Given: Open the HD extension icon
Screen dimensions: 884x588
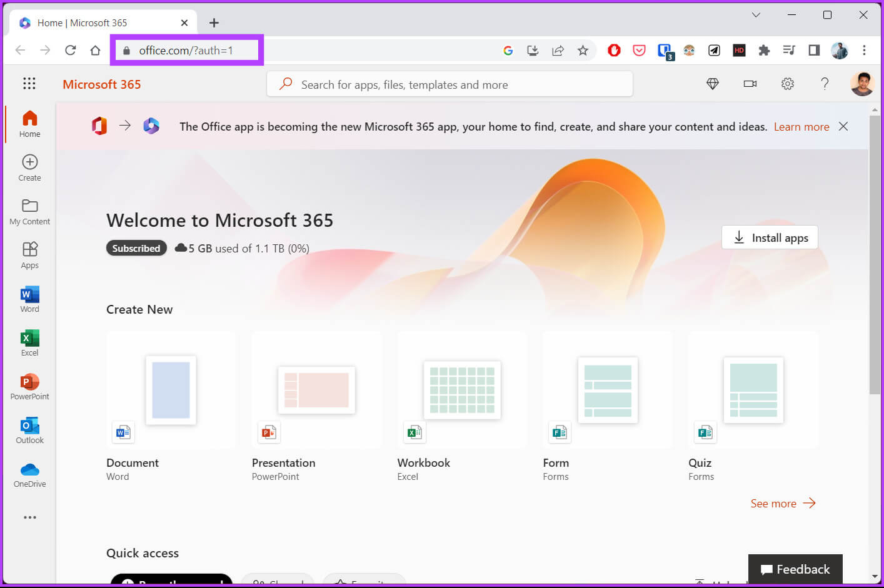Looking at the screenshot, I should pos(739,51).
